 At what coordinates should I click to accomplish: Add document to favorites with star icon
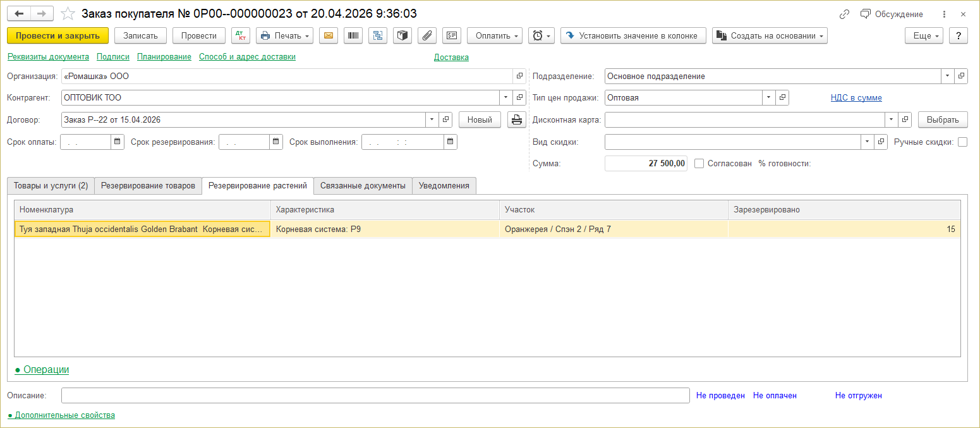click(68, 14)
